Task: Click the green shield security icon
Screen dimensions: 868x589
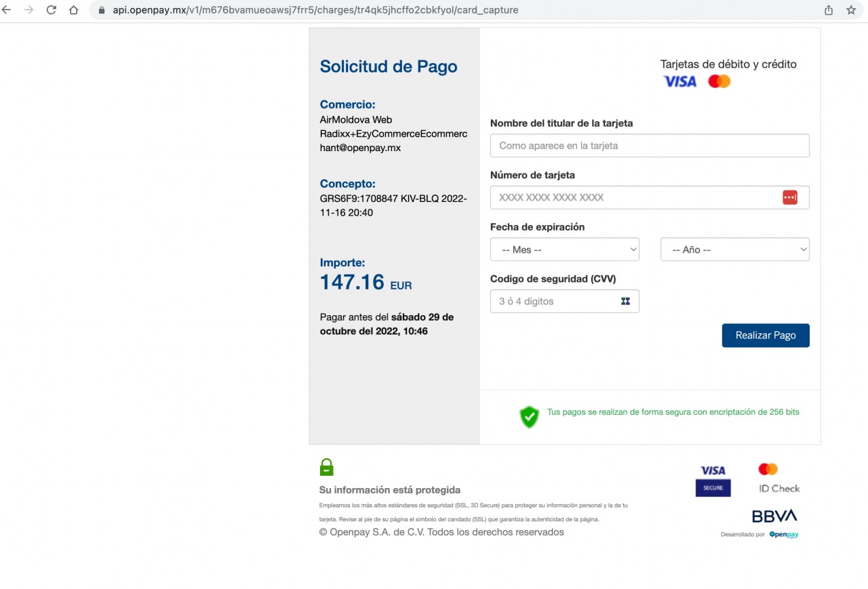Action: pos(529,417)
